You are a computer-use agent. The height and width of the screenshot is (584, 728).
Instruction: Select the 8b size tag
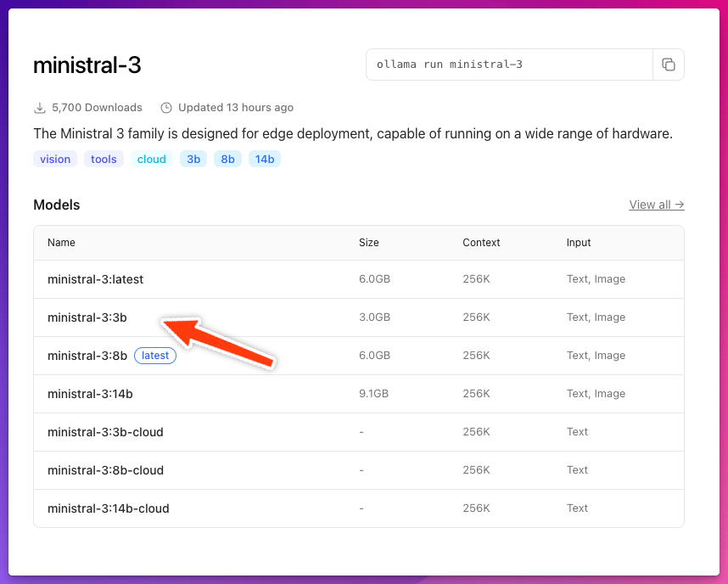click(x=227, y=159)
